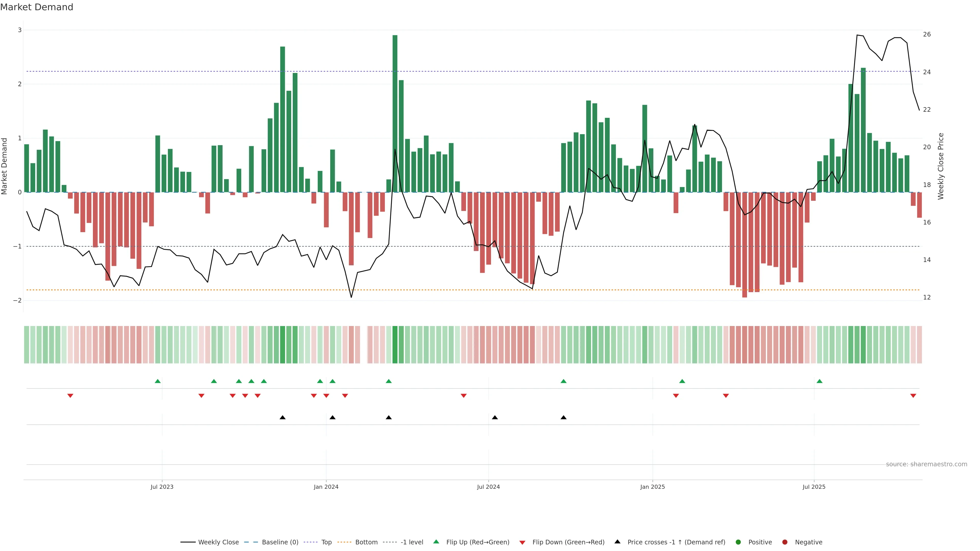The image size is (980, 551).
Task: Click the green Positive circle legend icon
Action: (738, 542)
